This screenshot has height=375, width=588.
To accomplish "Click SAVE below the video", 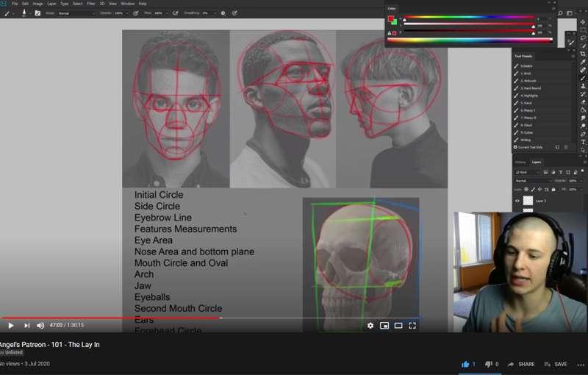I will (x=556, y=364).
